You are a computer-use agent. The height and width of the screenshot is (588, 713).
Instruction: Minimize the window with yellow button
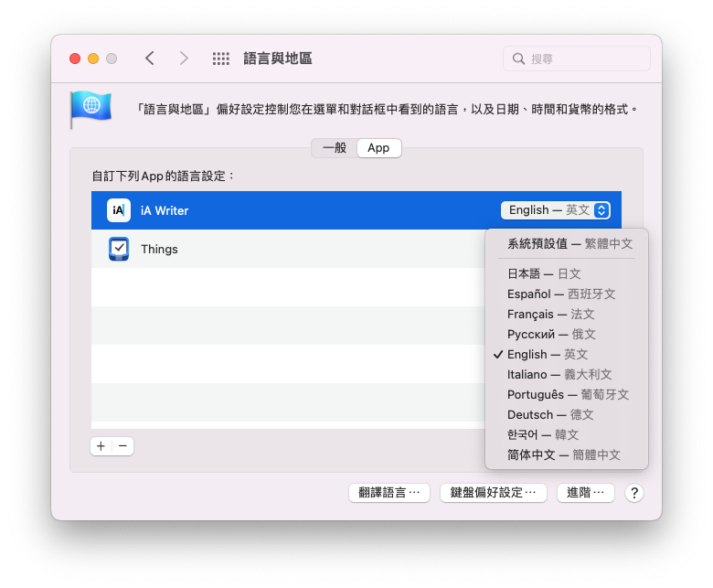(93, 59)
